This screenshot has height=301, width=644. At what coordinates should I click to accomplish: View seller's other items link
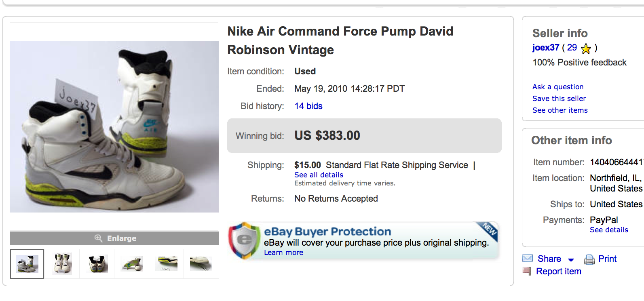[560, 110]
